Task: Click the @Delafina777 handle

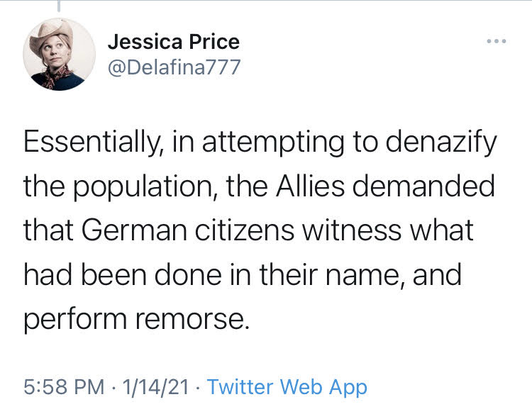Action: (174, 67)
